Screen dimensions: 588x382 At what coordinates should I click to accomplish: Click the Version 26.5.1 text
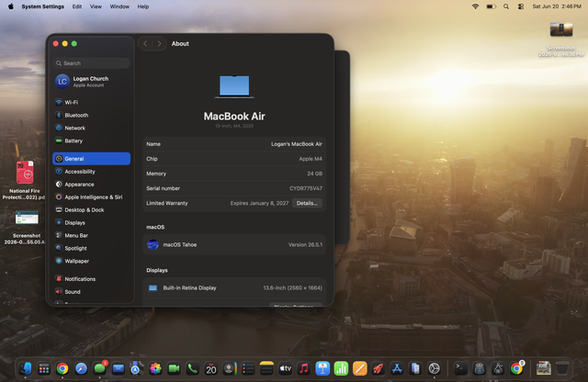click(x=305, y=244)
